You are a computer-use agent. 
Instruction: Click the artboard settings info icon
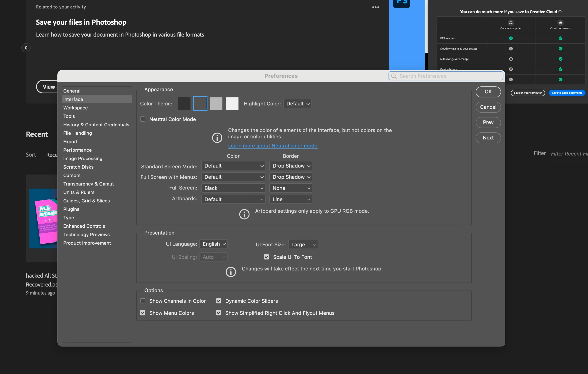point(244,214)
